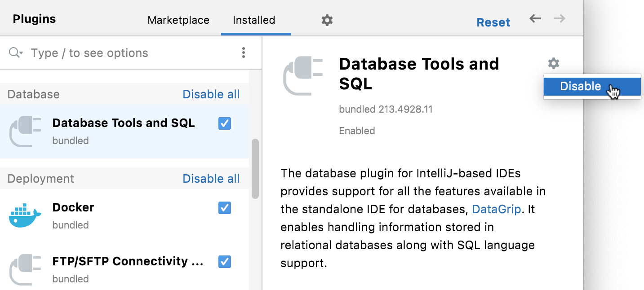Click the Database Tools plug icon in sidebar

click(25, 131)
